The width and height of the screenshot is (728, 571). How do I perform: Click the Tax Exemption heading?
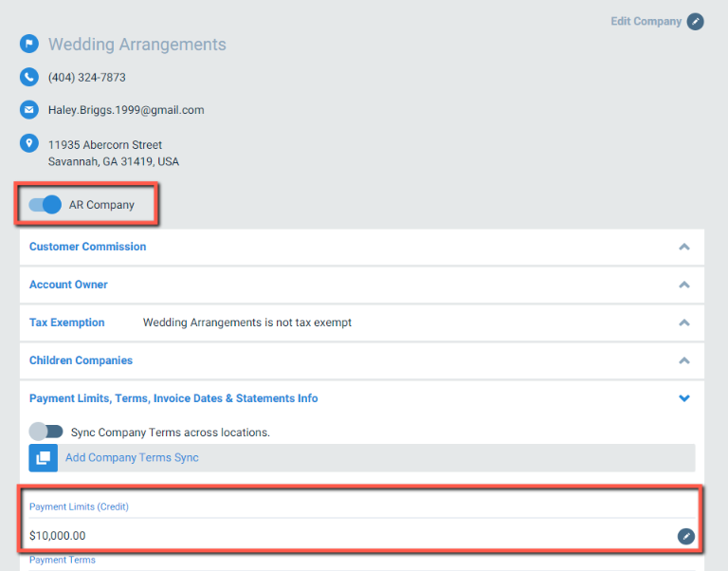pos(67,322)
